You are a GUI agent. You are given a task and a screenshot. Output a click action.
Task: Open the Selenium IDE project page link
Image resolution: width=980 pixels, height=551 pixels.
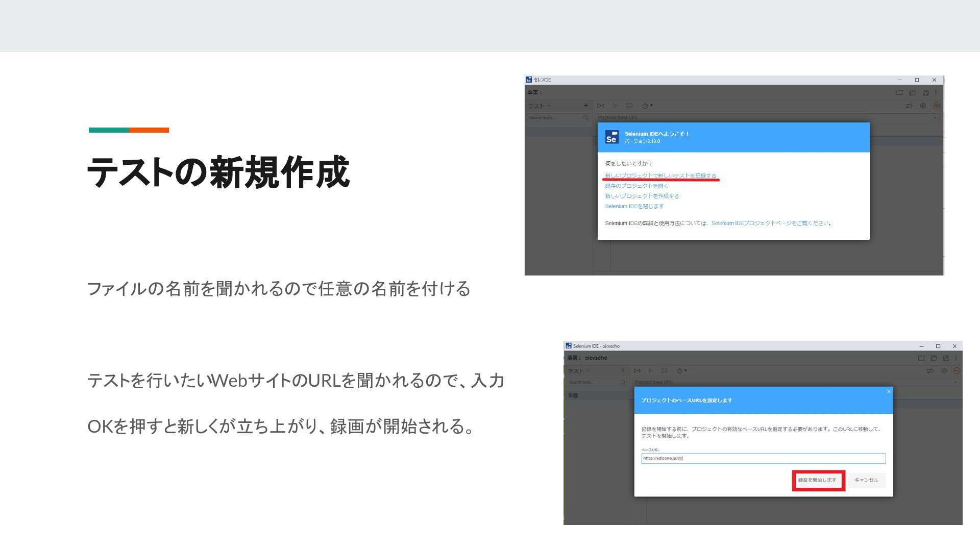point(770,223)
